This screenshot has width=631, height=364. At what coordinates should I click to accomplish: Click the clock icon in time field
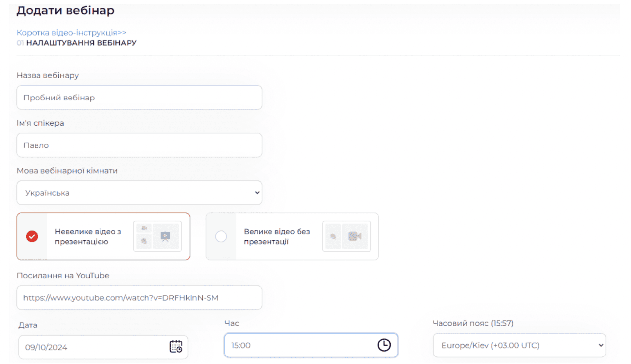coord(384,345)
